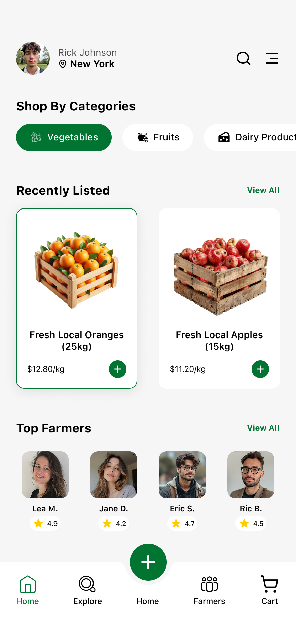
Task: Add Fresh Local Oranges to cart
Action: (x=118, y=369)
